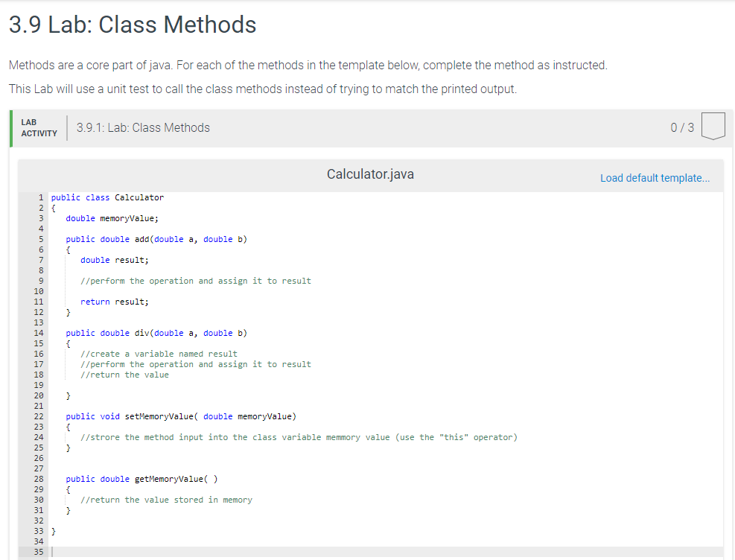Place cursor on the add method signature

154,238
